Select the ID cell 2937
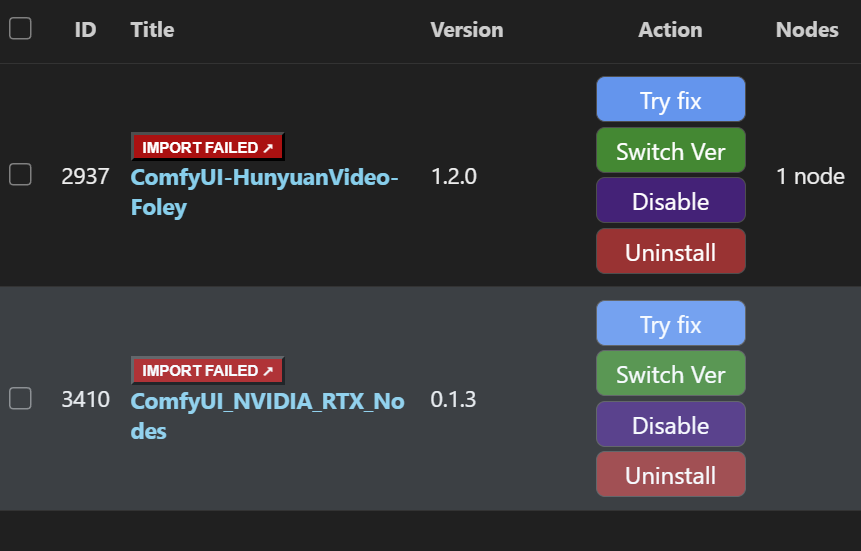 pos(85,176)
